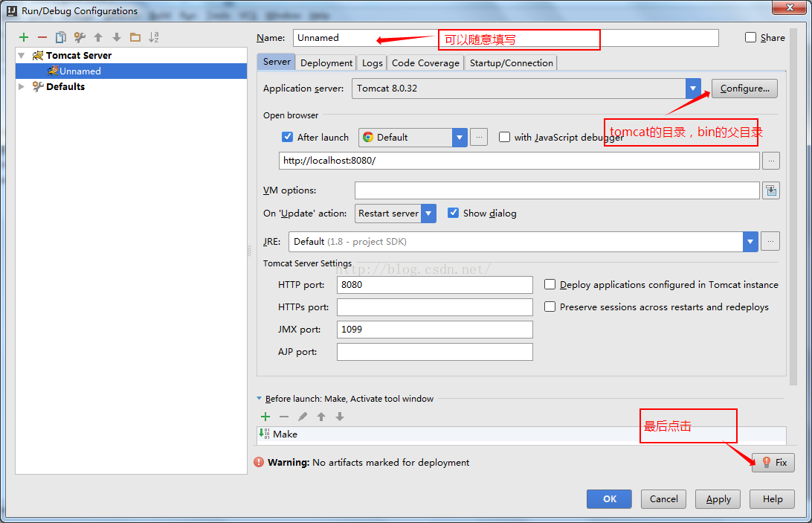Screen dimensions: 812x523
Task: Click OK button
Action: (x=610, y=499)
